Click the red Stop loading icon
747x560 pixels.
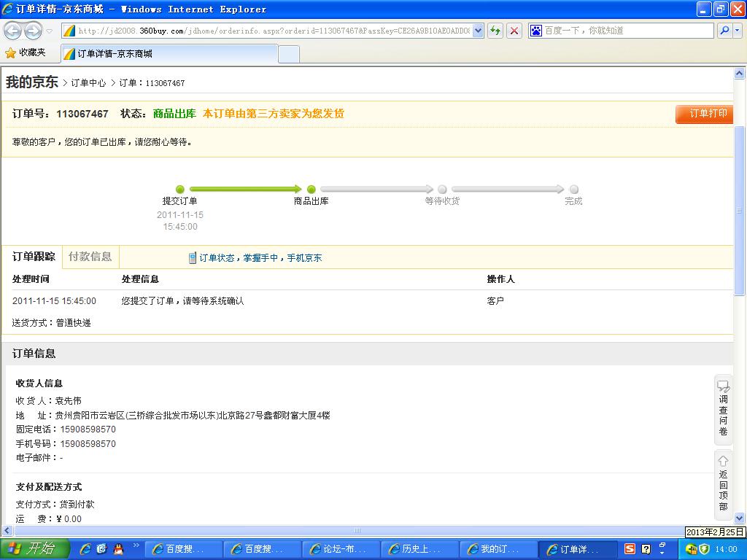coord(514,31)
